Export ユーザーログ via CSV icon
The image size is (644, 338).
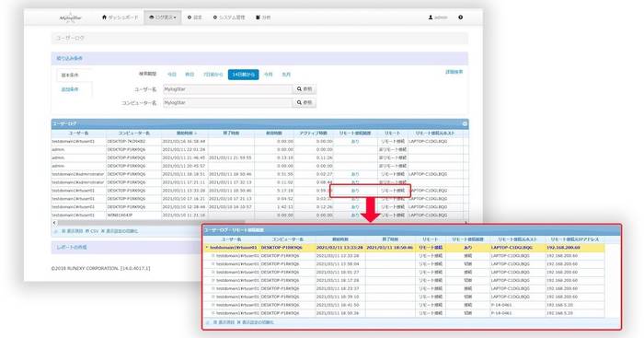pos(92,231)
